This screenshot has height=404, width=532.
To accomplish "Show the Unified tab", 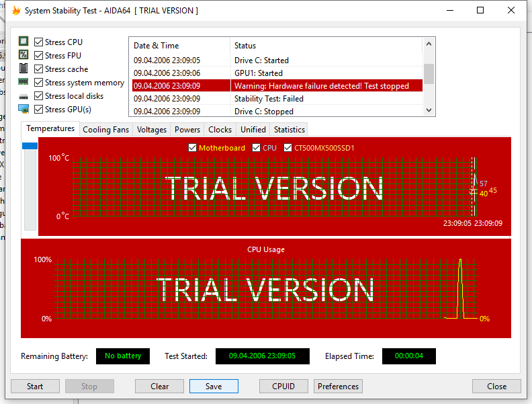I will 253,130.
